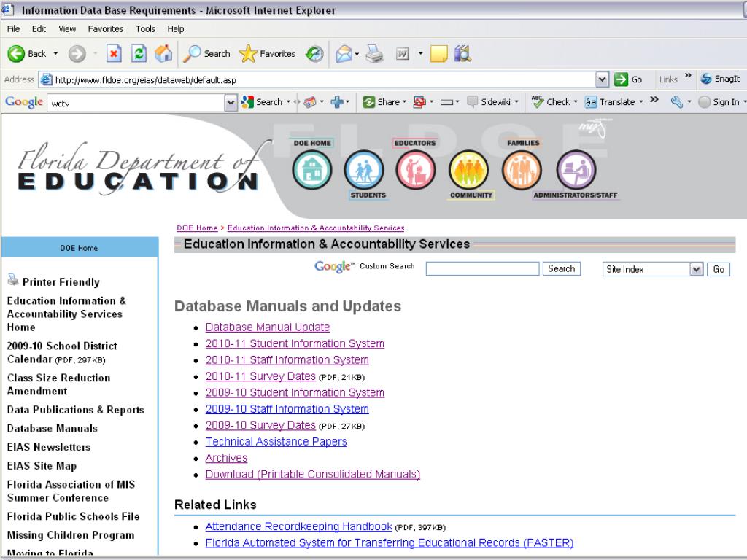Stop page loading with the red X icon
The image size is (747, 560).
[x=115, y=54]
